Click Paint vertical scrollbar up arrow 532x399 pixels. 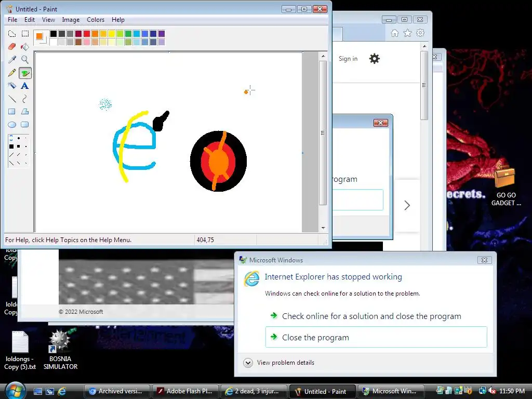[x=323, y=56]
